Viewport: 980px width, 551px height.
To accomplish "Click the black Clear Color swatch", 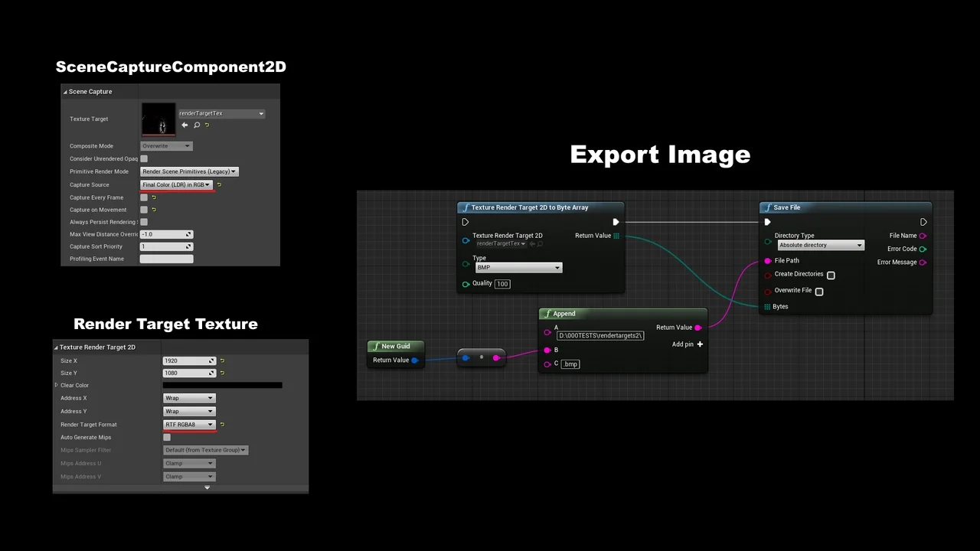I will 222,385.
